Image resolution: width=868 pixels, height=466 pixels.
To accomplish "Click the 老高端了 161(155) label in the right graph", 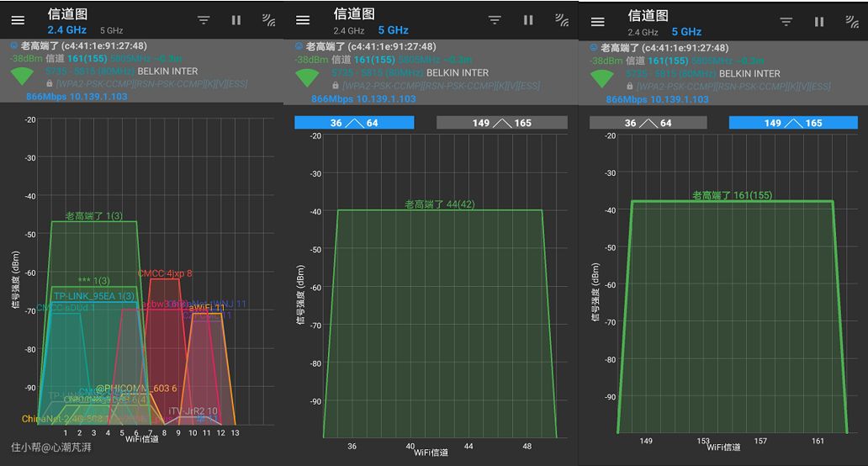I will pyautogui.click(x=732, y=195).
